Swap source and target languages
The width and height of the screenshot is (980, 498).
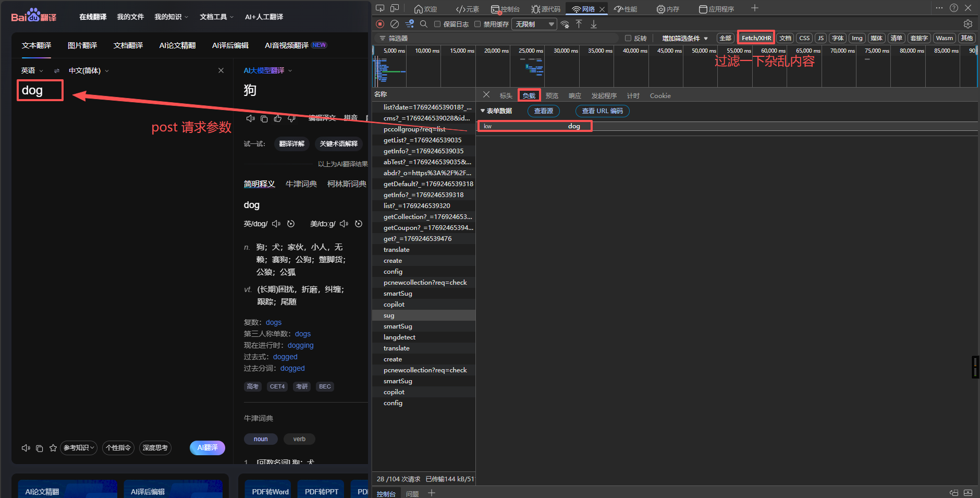coord(57,71)
